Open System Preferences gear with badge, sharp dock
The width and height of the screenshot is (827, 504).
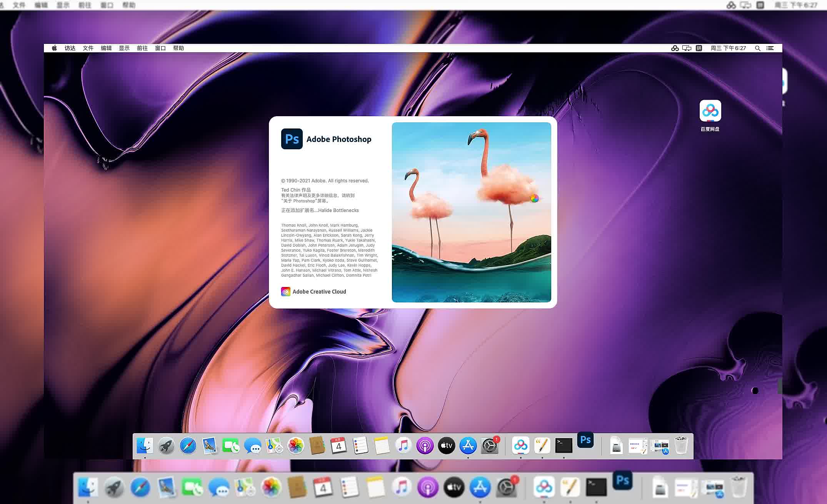(x=490, y=446)
